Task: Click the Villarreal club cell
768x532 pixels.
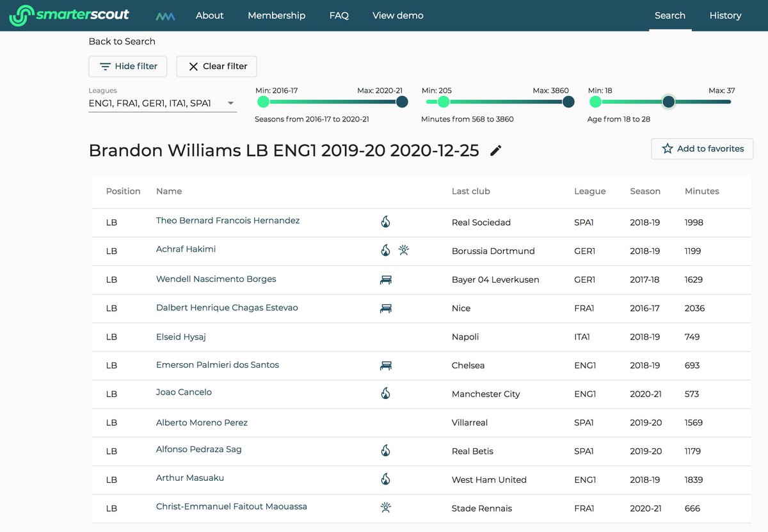Action: pyautogui.click(x=471, y=423)
